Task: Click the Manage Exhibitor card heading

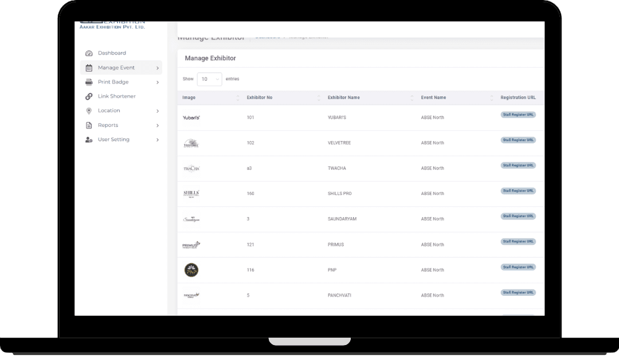Action: click(x=210, y=58)
